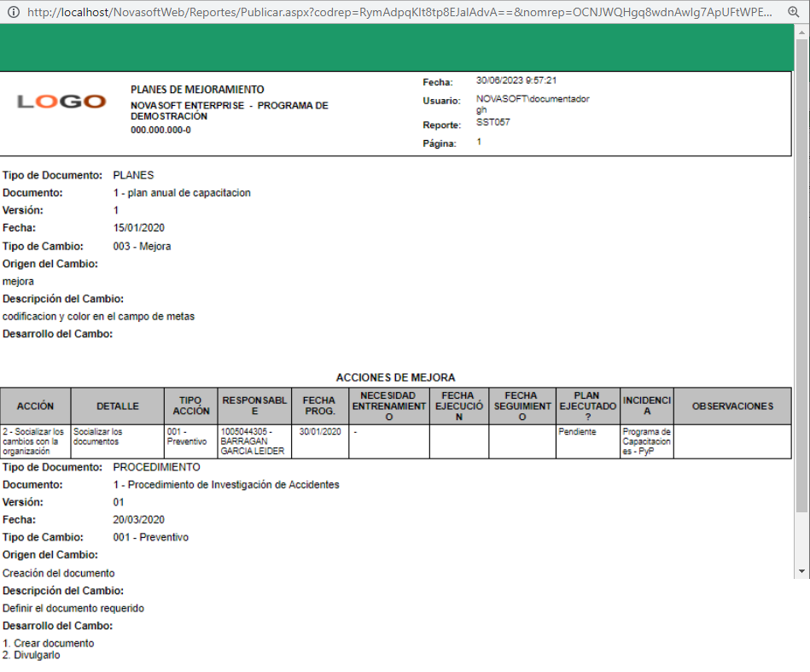This screenshot has height=672, width=810.
Task: Click the 'FECHA SEGUIMIENTO' column header
Action: (522, 406)
